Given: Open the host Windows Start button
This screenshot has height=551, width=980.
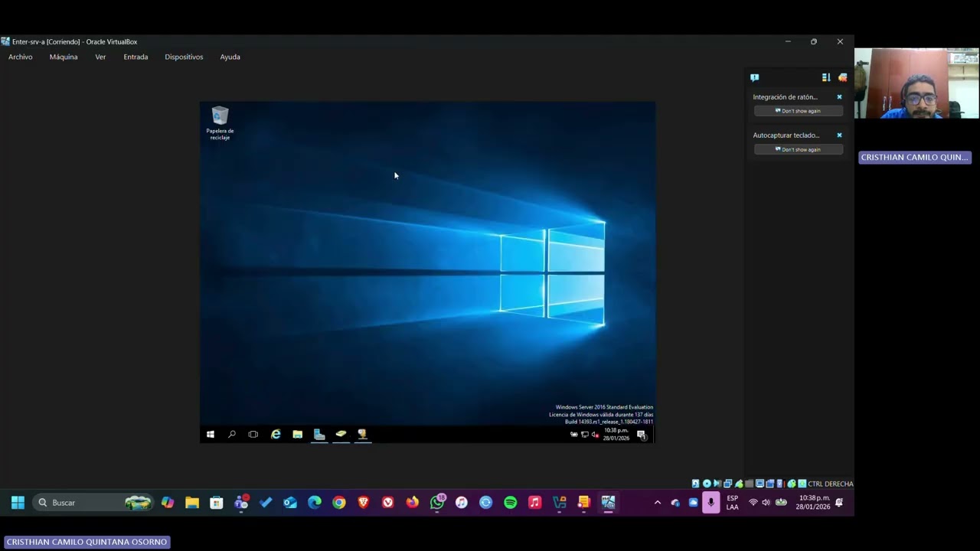Looking at the screenshot, I should tap(18, 503).
